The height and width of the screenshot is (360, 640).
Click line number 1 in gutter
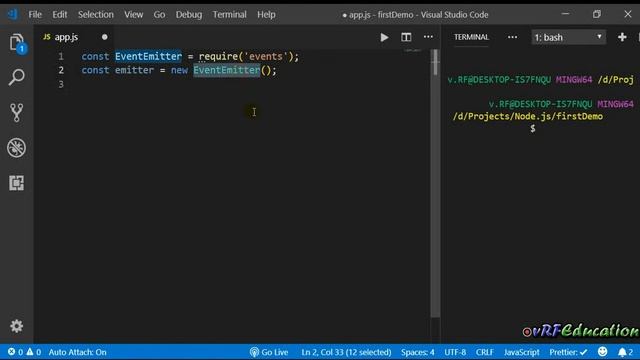click(61, 56)
